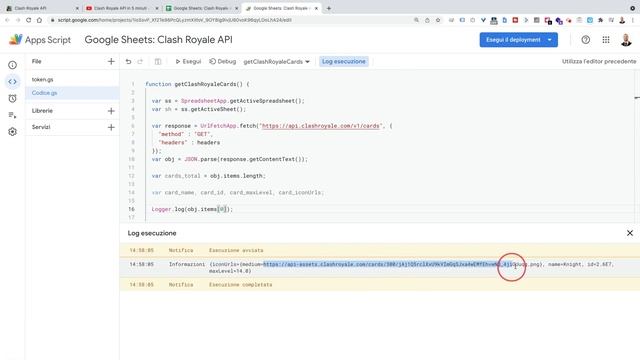Image resolution: width=640 pixels, height=360 pixels.
Task: Go to browser home page
Action: (39, 20)
